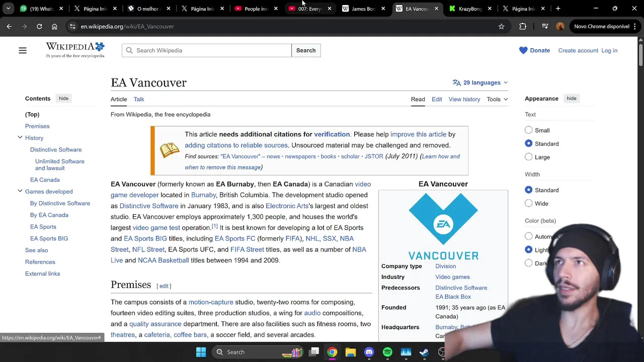Reload the page with the refresh icon
Image resolution: width=644 pixels, height=362 pixels.
tap(39, 26)
